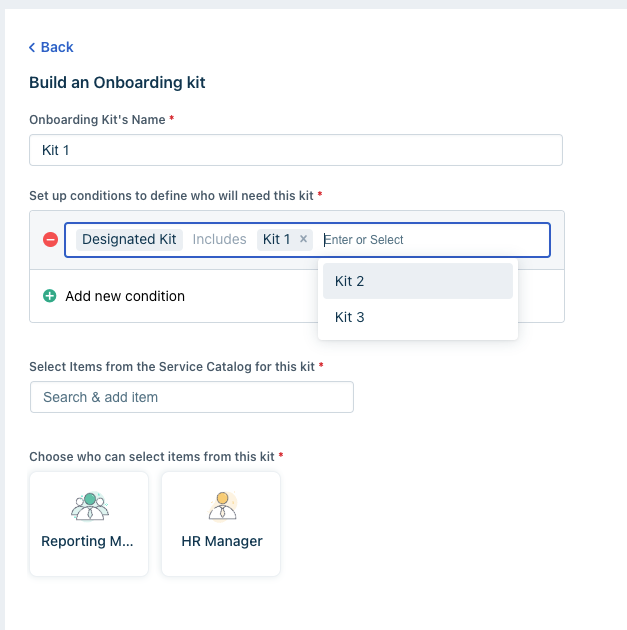This screenshot has height=630, width=627.
Task: Click the Enter or Select input
Action: pos(434,240)
